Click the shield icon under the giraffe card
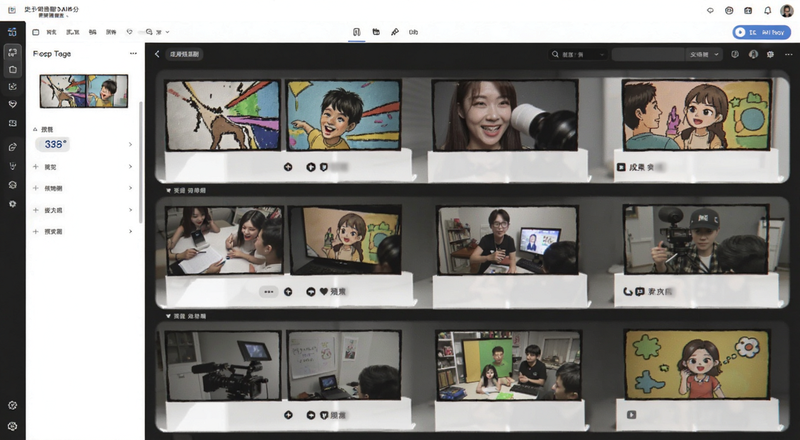Image resolution: width=800 pixels, height=440 pixels. pyautogui.click(x=323, y=167)
